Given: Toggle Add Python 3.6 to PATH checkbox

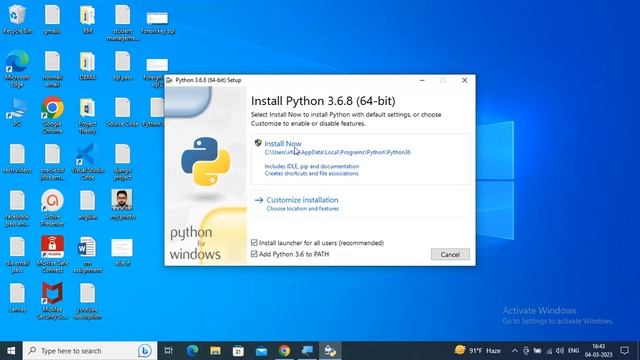Looking at the screenshot, I should point(254,254).
